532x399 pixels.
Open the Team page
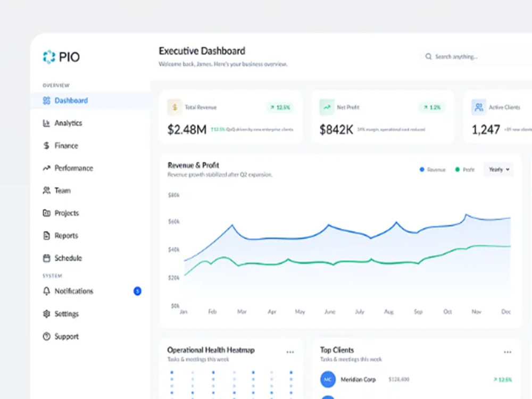63,190
